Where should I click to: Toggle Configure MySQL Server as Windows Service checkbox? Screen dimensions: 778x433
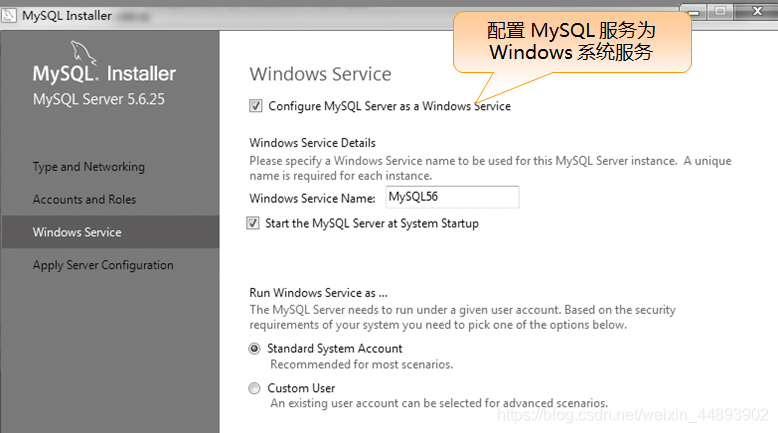256,106
